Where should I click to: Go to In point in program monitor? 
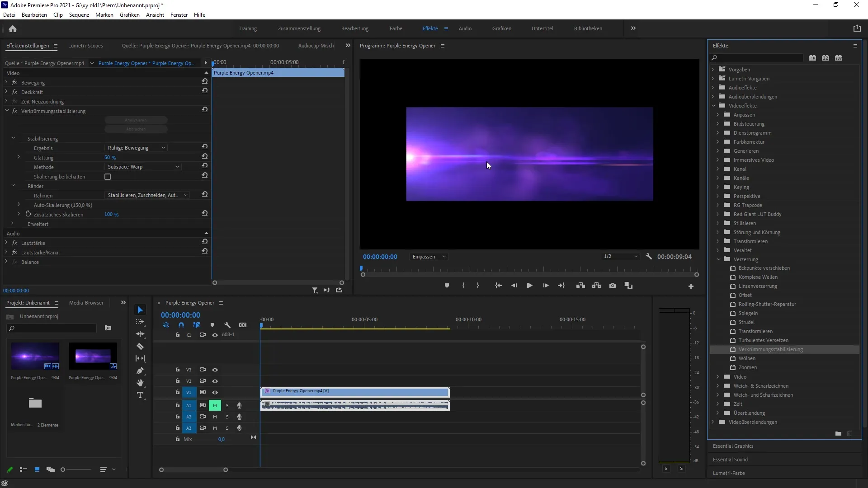point(498,286)
